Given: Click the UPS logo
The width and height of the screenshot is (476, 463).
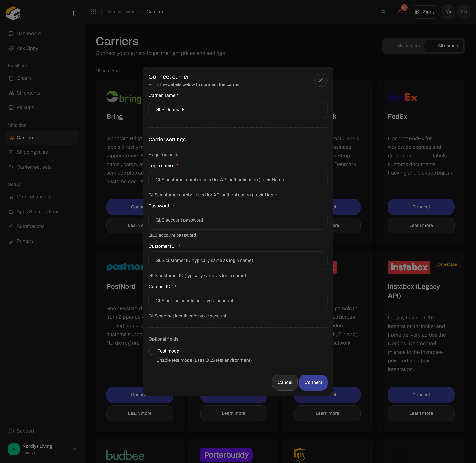Looking at the screenshot, I should (x=299, y=455).
